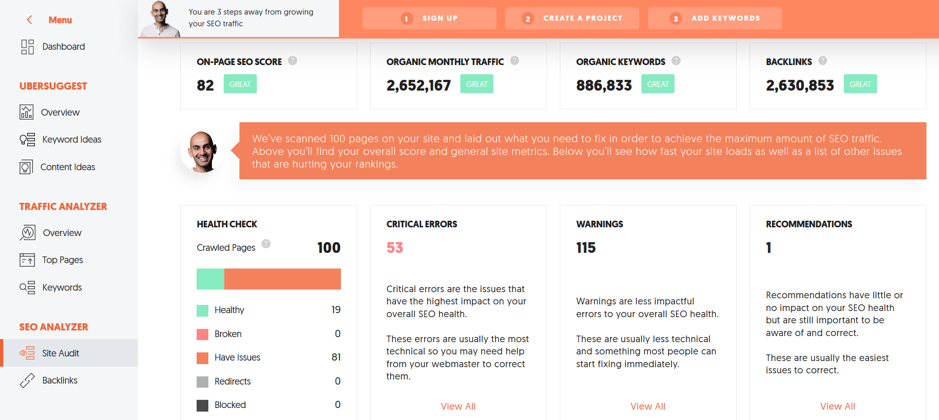Click Organic Monthly Traffic value 2,652,167
939x420 pixels.
(419, 86)
